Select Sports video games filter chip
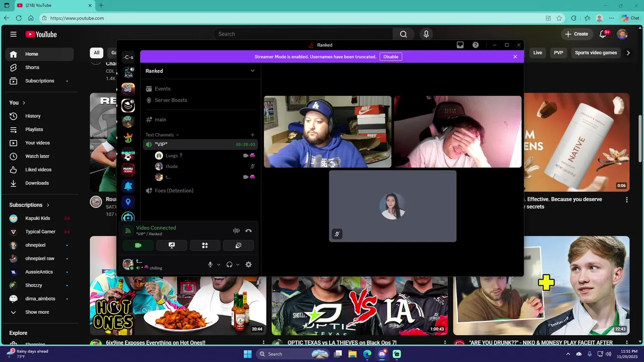Viewport: 644px width, 362px height. coord(596,53)
